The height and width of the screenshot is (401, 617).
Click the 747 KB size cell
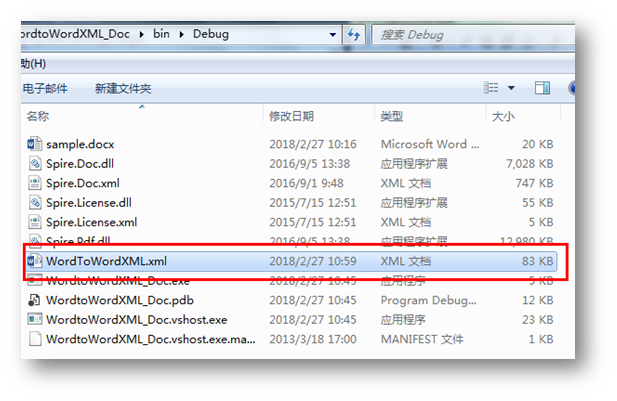click(534, 183)
